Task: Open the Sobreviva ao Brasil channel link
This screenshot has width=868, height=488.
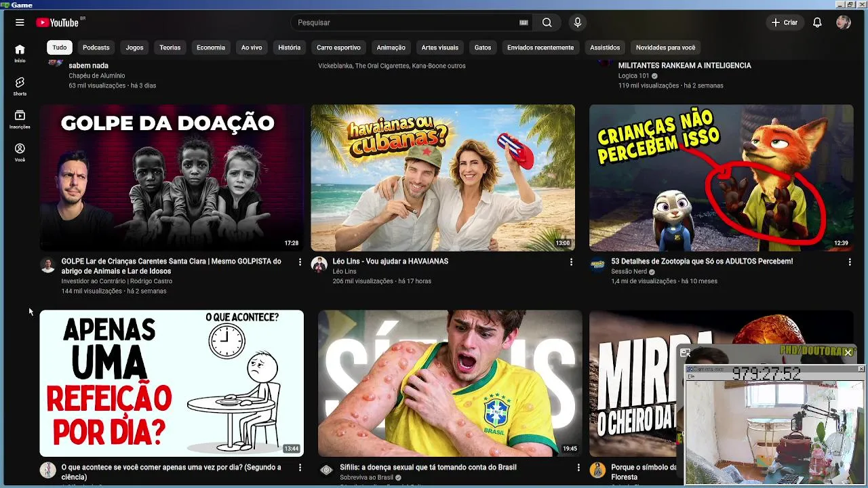Action: pos(367,477)
